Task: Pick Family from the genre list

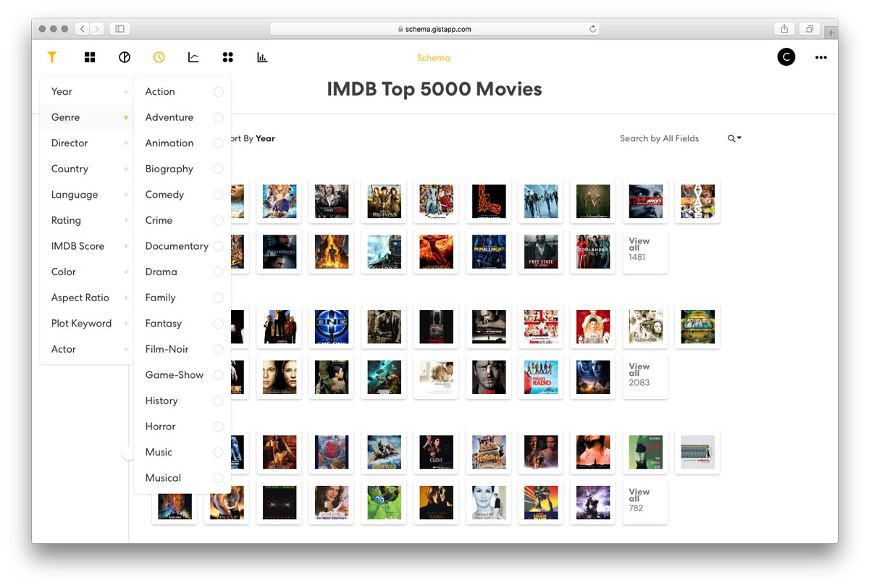Action: [182, 298]
